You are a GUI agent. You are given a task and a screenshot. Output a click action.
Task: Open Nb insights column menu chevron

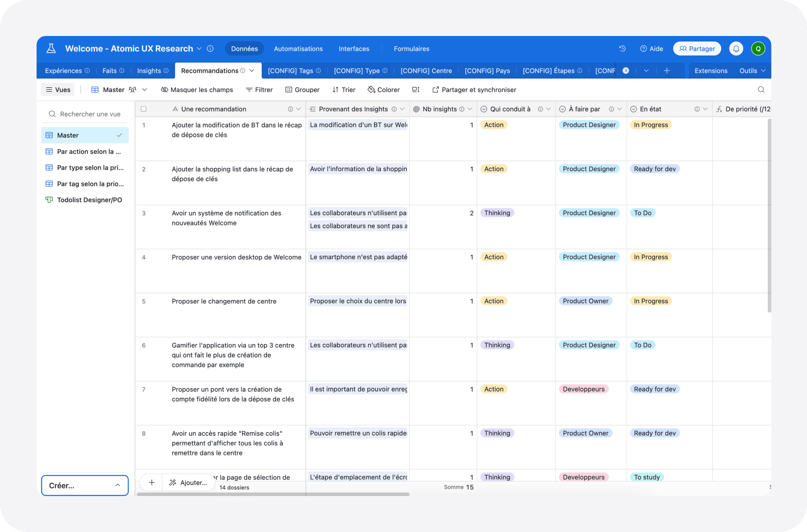(470, 109)
